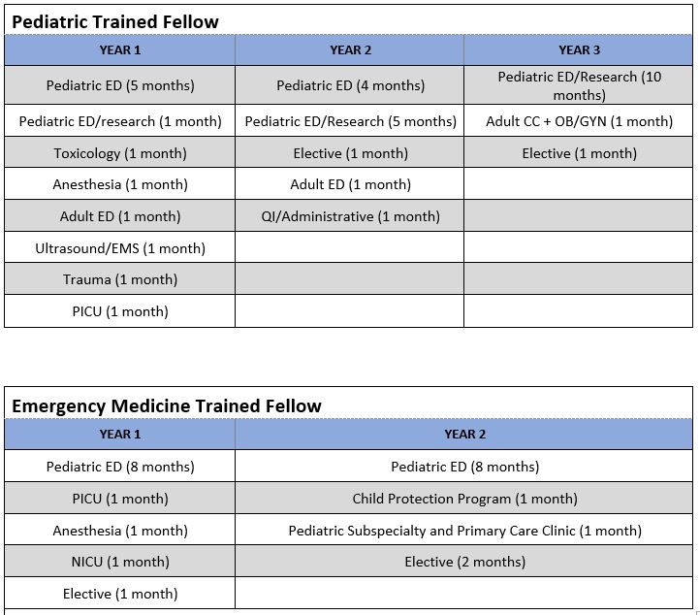This screenshot has height=615, width=700.
Task: Select "Pediatric Subspecialty and Primary Care Clinic" cell
Action: click(464, 531)
